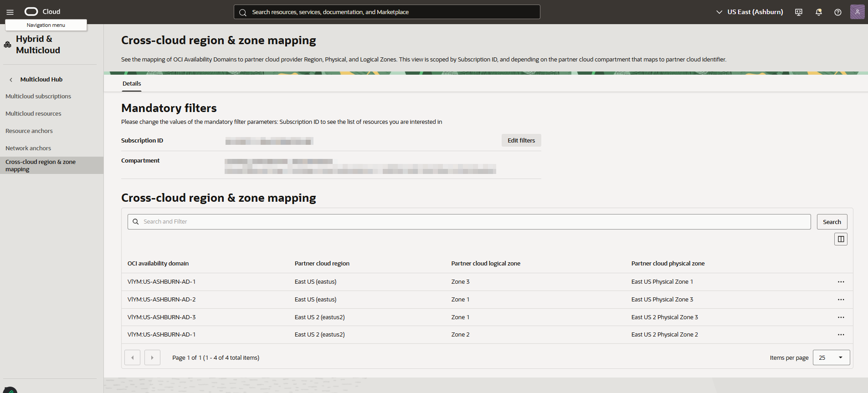Click the global search magnifier icon
This screenshot has width=868, height=393.
[x=243, y=12]
